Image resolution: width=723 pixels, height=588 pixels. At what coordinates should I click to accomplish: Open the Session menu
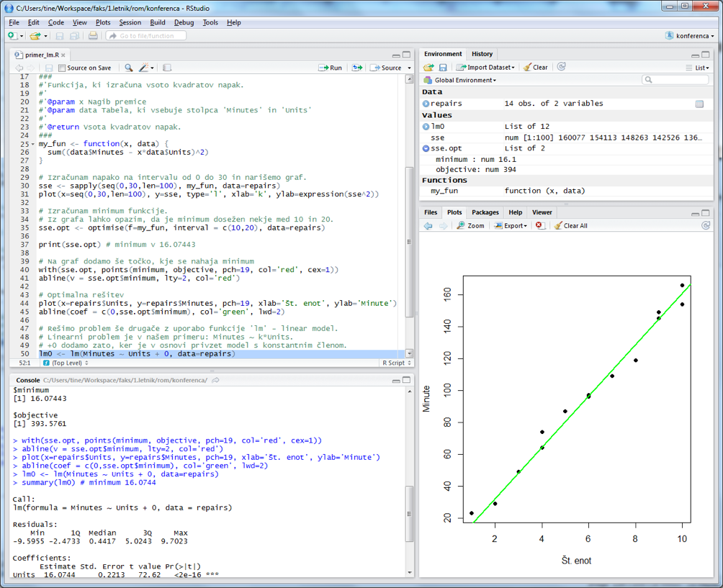point(130,22)
